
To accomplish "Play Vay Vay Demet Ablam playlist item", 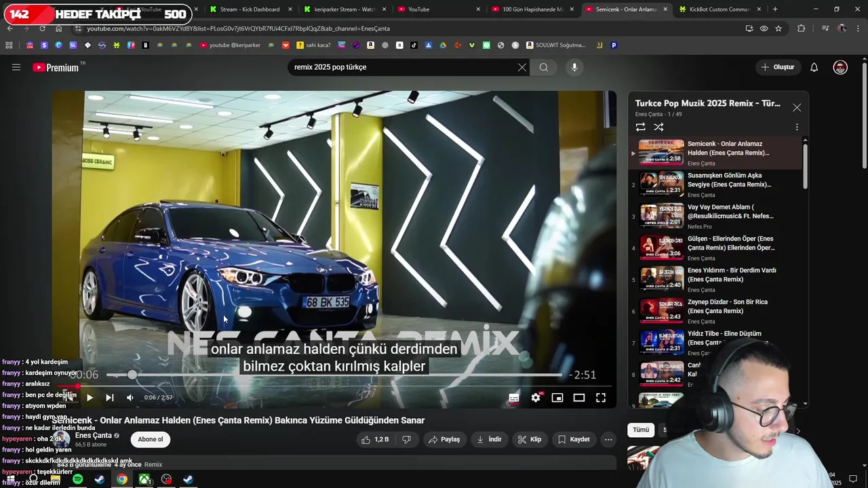I will tap(715, 216).
